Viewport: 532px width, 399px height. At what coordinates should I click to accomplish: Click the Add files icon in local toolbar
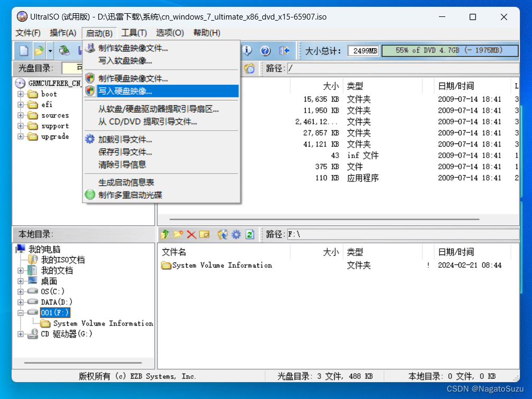223,234
